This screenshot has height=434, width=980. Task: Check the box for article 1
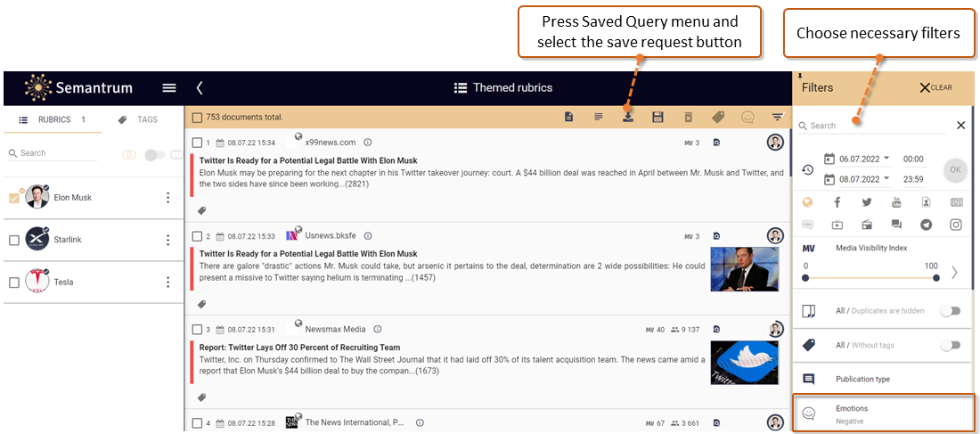197,143
